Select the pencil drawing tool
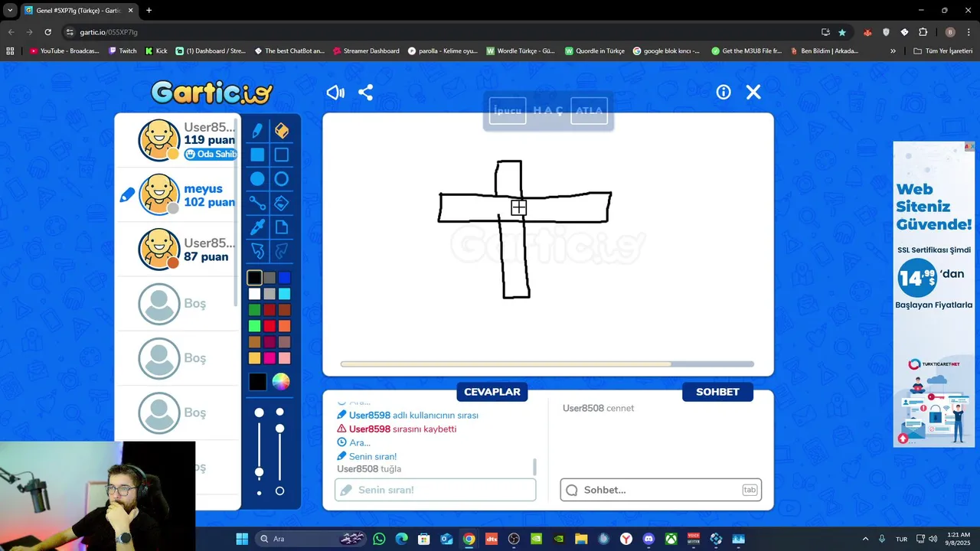 click(257, 130)
